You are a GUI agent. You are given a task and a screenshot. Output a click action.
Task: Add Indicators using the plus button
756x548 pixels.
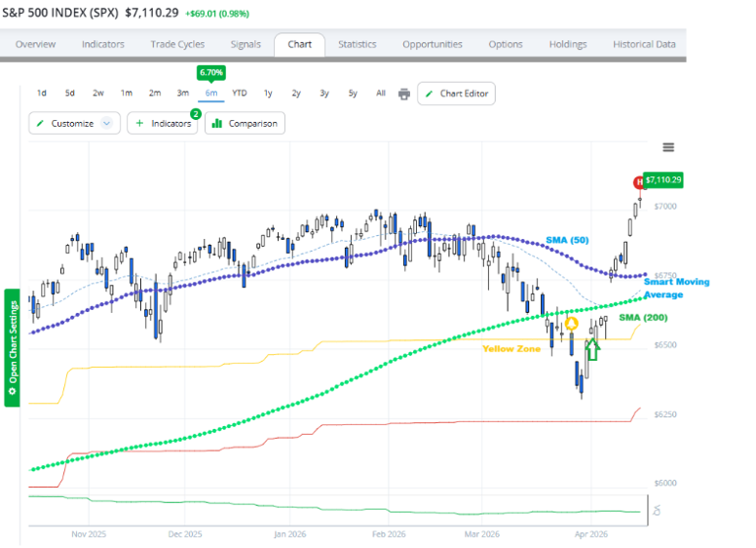click(x=162, y=123)
